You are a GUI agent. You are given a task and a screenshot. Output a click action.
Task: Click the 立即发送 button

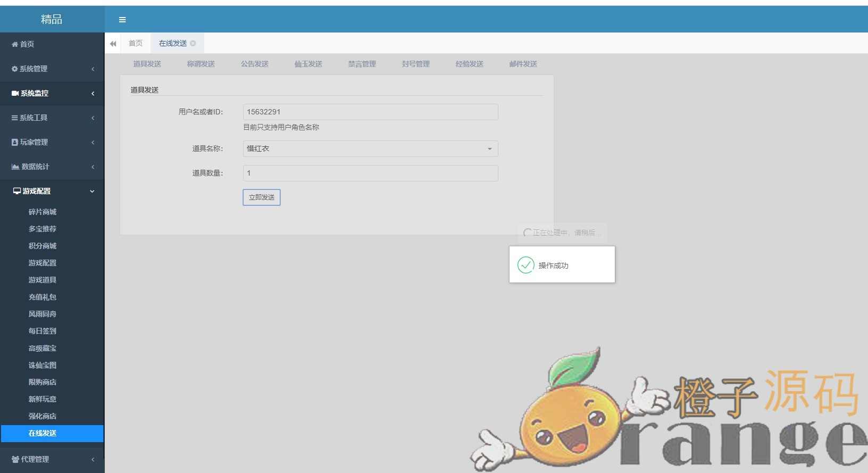pyautogui.click(x=262, y=197)
